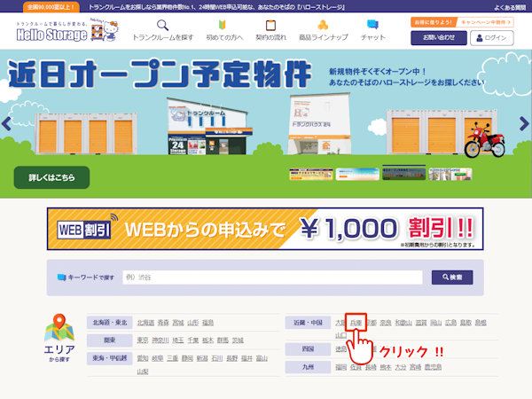Open the 広島 area link
The height and width of the screenshot is (399, 532).
(451, 323)
